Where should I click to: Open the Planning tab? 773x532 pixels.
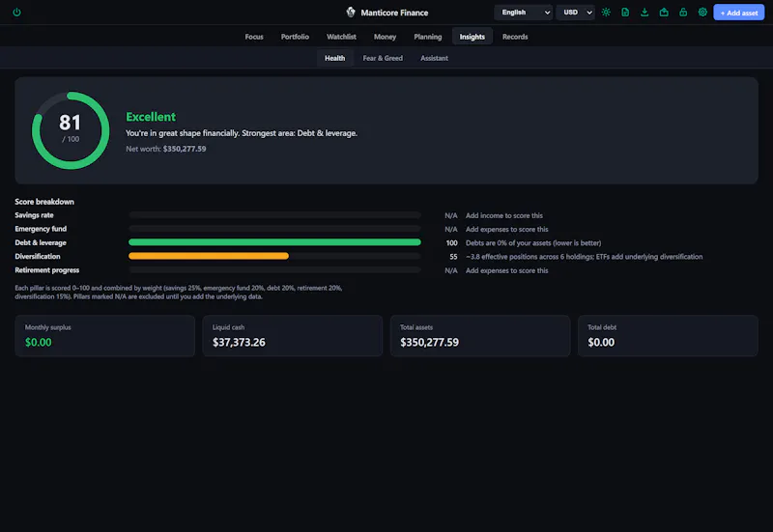427,37
